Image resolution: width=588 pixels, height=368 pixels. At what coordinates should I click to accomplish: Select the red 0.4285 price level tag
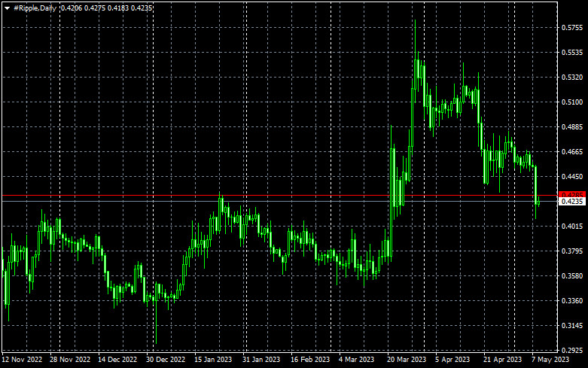572,195
